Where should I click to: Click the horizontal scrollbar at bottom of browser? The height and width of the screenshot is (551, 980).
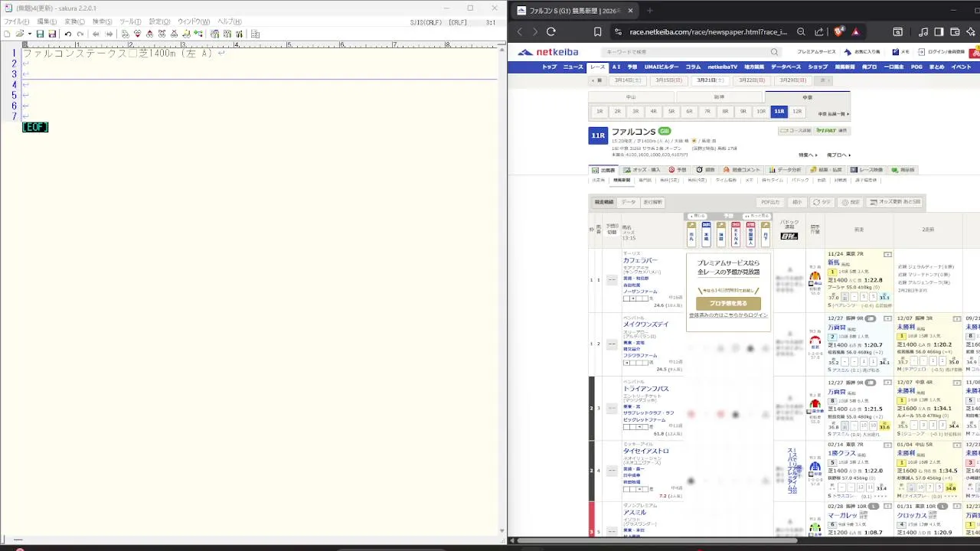657,541
